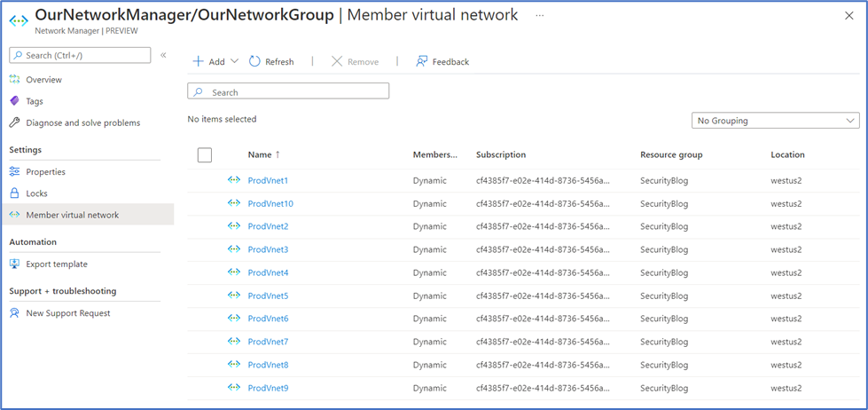Click the Subscription column header
The height and width of the screenshot is (410, 868).
click(x=501, y=154)
